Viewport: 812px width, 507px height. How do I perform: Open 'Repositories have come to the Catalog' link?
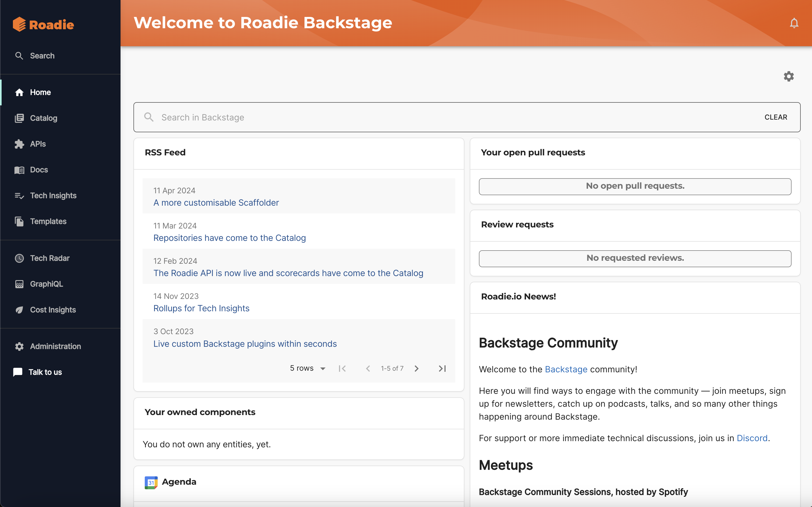(230, 238)
